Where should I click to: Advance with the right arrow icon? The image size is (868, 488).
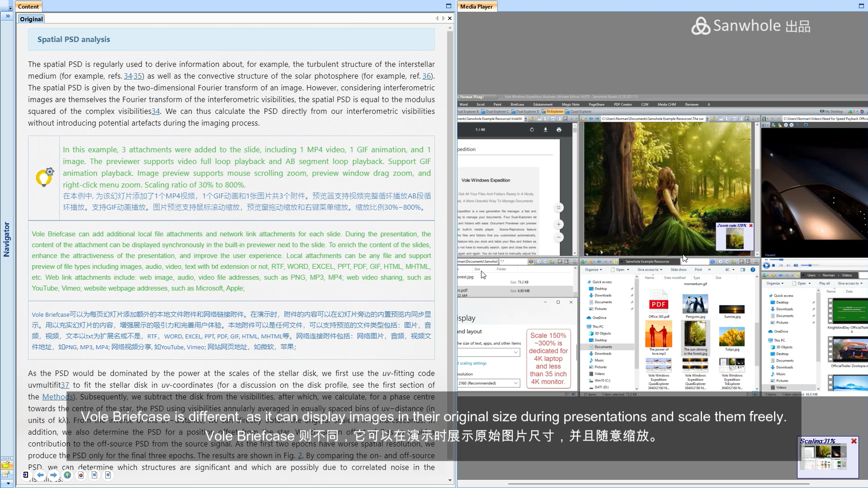point(53,475)
